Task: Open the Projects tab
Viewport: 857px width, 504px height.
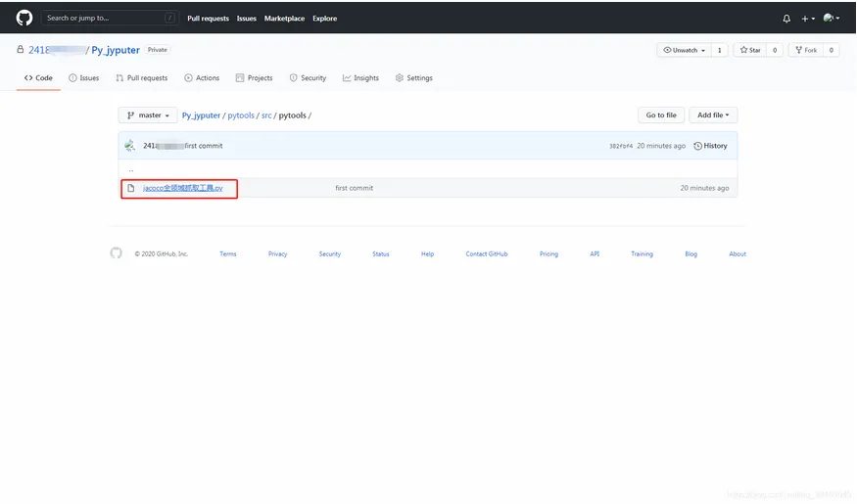Action: pyautogui.click(x=254, y=78)
